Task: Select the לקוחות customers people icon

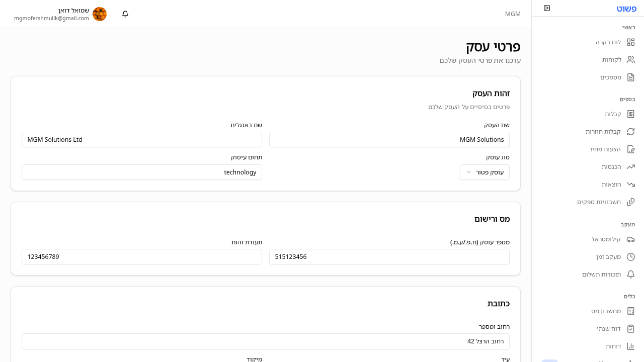Action: tap(631, 59)
